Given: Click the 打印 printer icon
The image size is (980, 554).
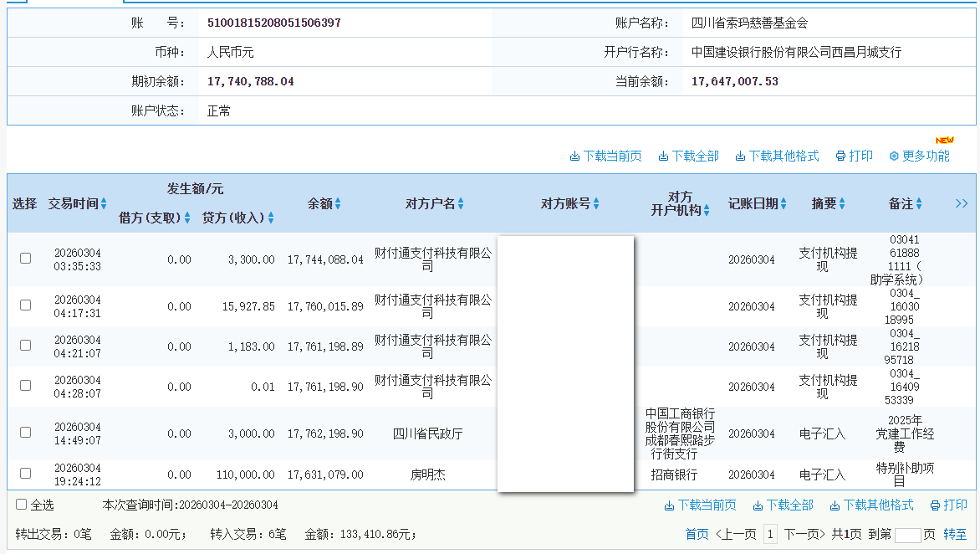Looking at the screenshot, I should pos(839,156).
